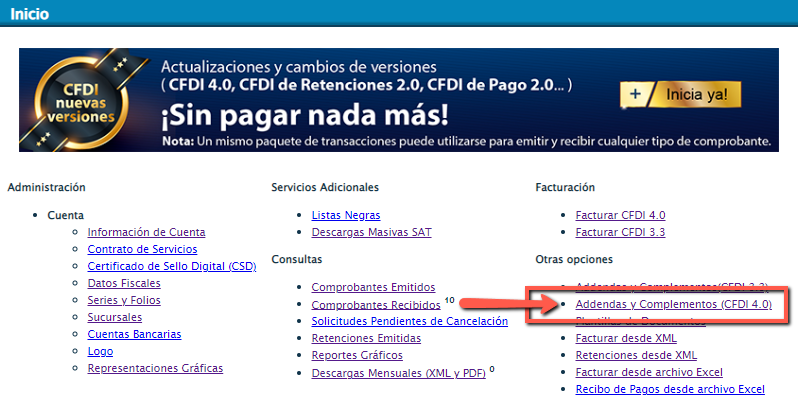
Task: Click the '¡Sin pagar nada más!' banner text
Action: (305, 115)
